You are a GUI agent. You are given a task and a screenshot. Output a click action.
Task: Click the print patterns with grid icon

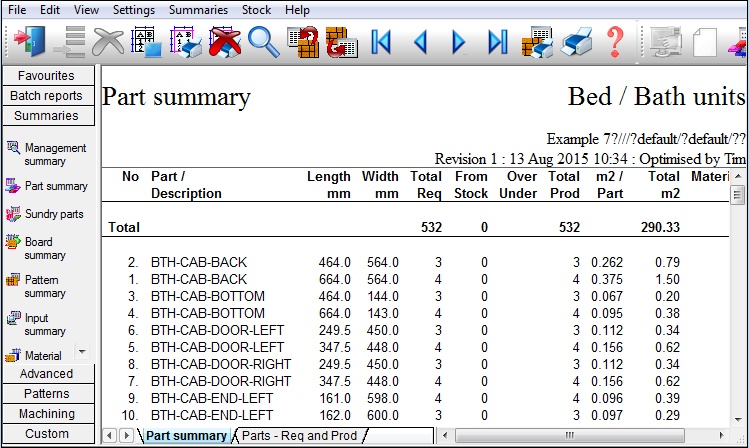point(537,42)
